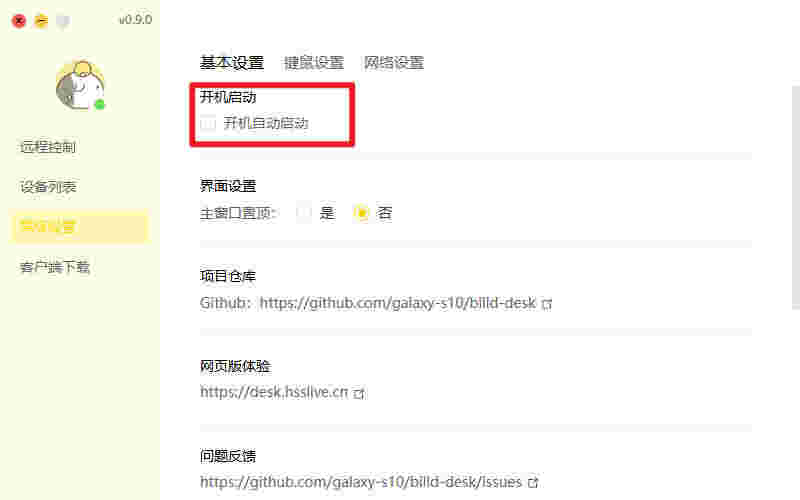The height and width of the screenshot is (500, 800).
Task: Open external link icon beside Github URL
Action: [x=547, y=304]
